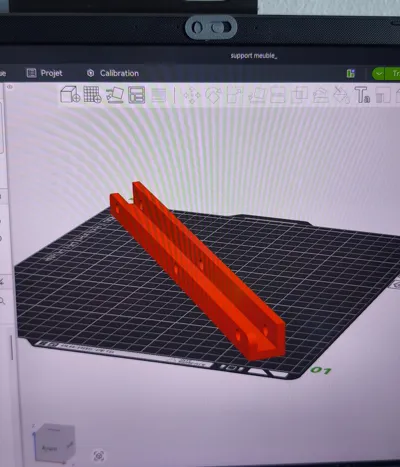Choose the Lay on face tool
This screenshot has width=400, height=467.
pos(256,95)
